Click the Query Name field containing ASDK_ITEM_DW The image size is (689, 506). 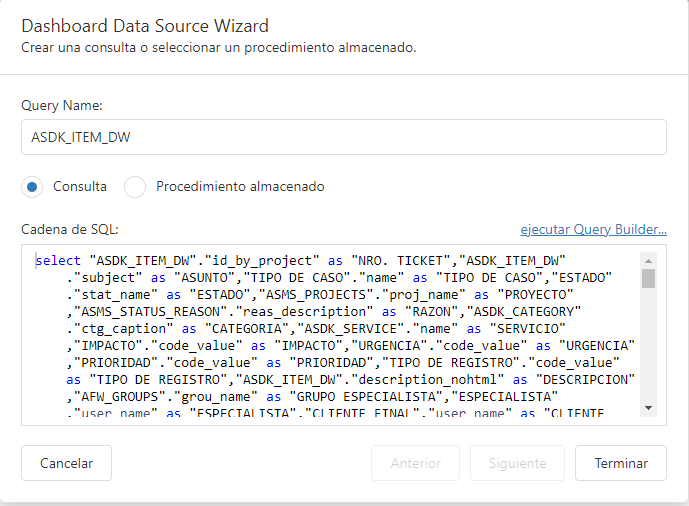click(344, 137)
